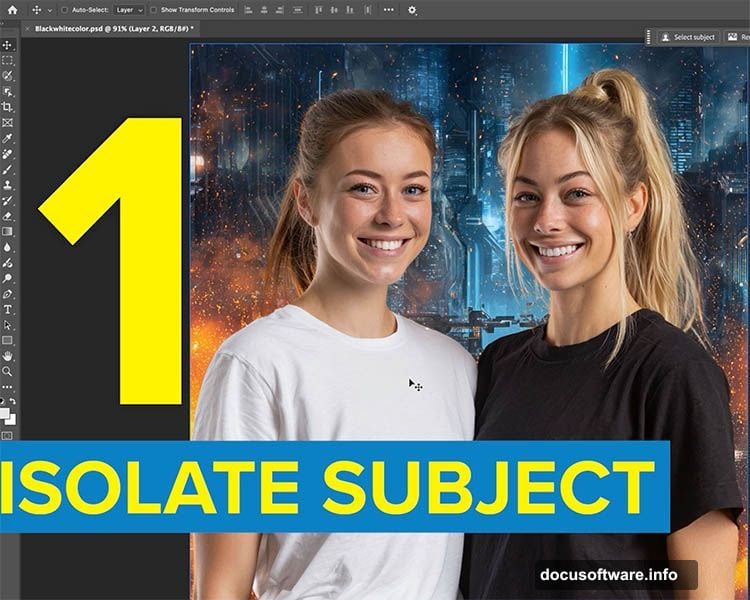Toggle Show Transform Controls checkbox
Image resolution: width=750 pixels, height=600 pixels.
pyautogui.click(x=153, y=10)
